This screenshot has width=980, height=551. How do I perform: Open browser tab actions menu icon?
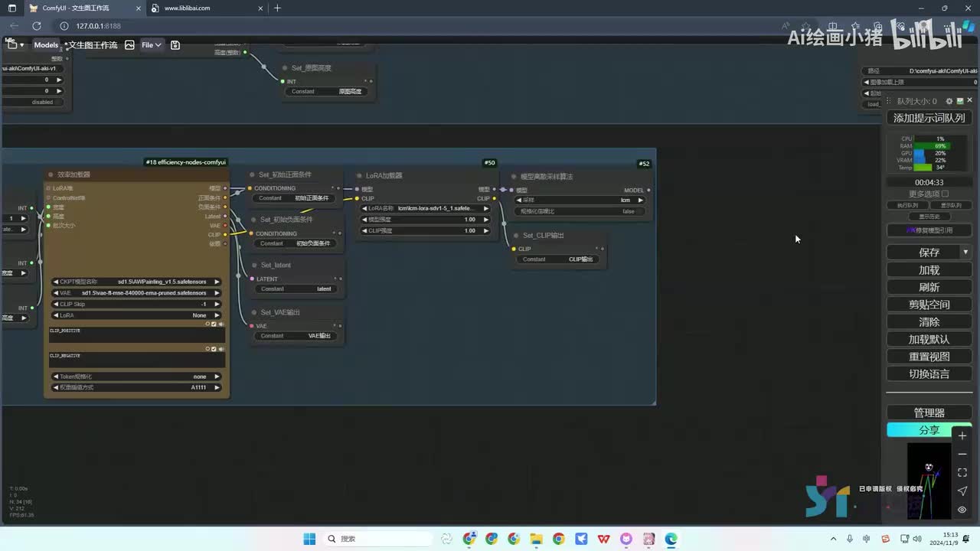(x=11, y=8)
